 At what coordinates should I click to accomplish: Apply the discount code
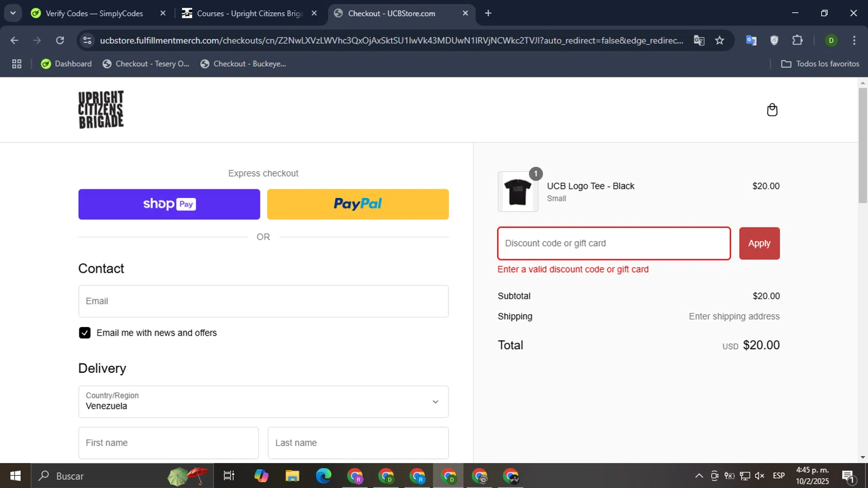pyautogui.click(x=759, y=244)
